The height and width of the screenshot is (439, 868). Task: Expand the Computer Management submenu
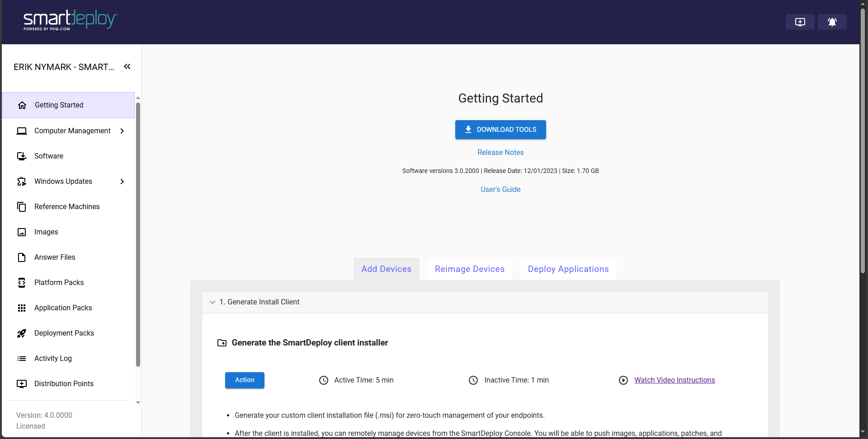tap(122, 131)
